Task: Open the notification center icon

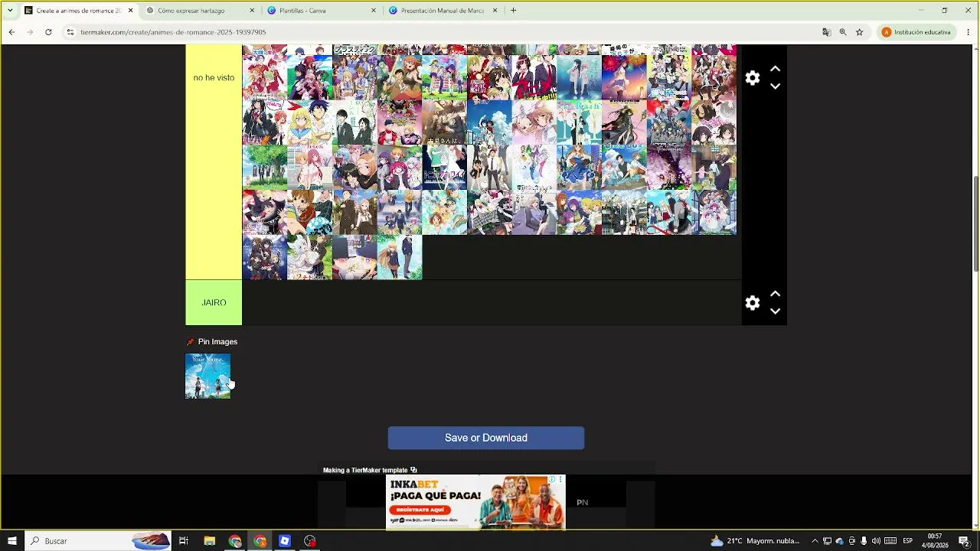Action: click(x=964, y=541)
